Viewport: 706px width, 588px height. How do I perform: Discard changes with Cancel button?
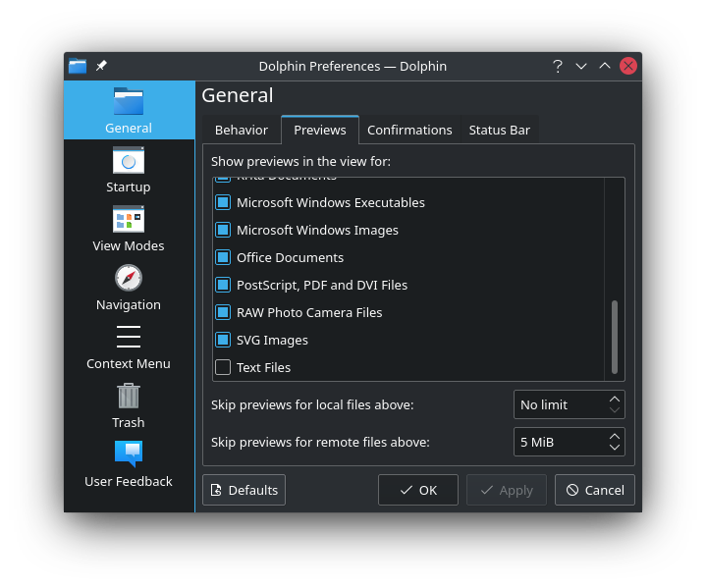(x=595, y=490)
